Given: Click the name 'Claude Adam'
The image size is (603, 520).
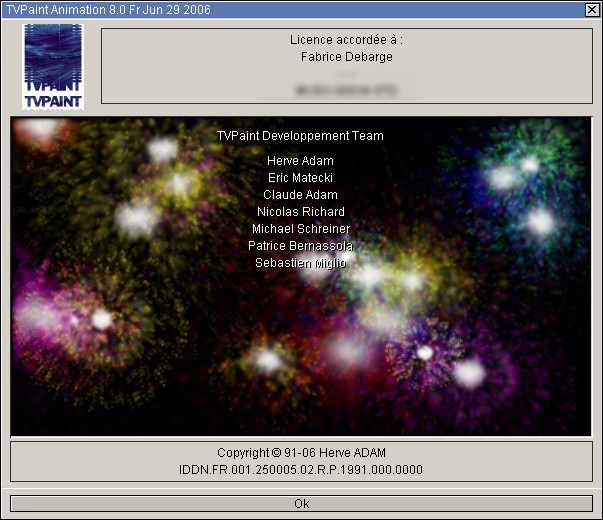Looking at the screenshot, I should coord(300,195).
